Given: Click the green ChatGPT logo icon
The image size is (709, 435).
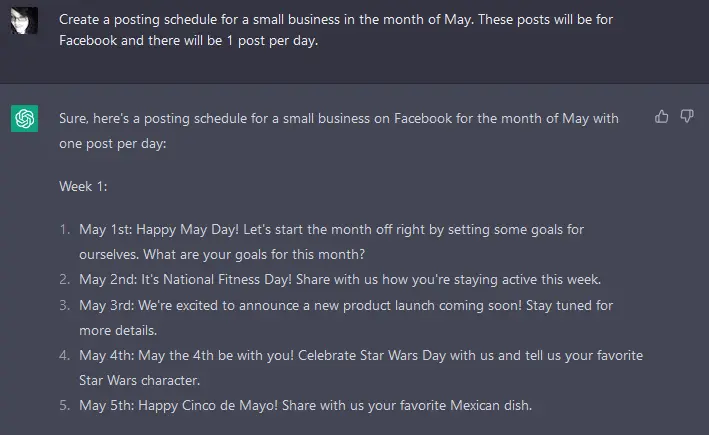Looking at the screenshot, I should (25, 119).
